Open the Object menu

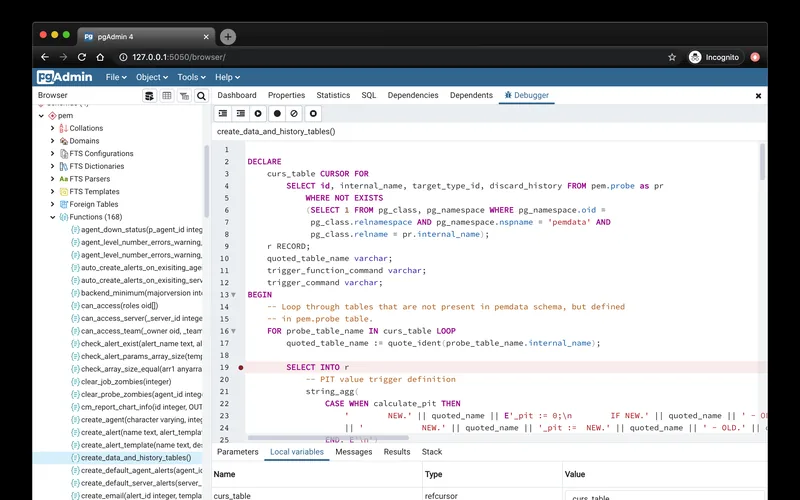click(x=152, y=77)
